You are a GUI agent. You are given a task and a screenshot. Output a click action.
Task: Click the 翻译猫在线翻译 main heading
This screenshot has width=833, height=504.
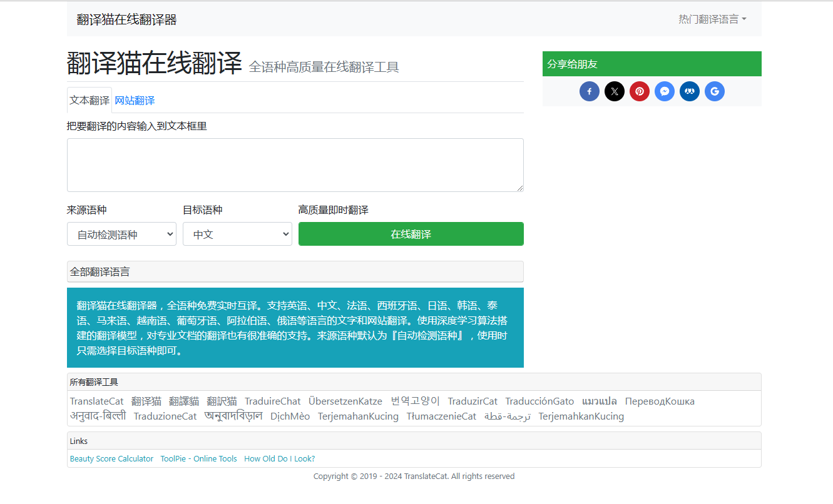pyautogui.click(x=155, y=63)
